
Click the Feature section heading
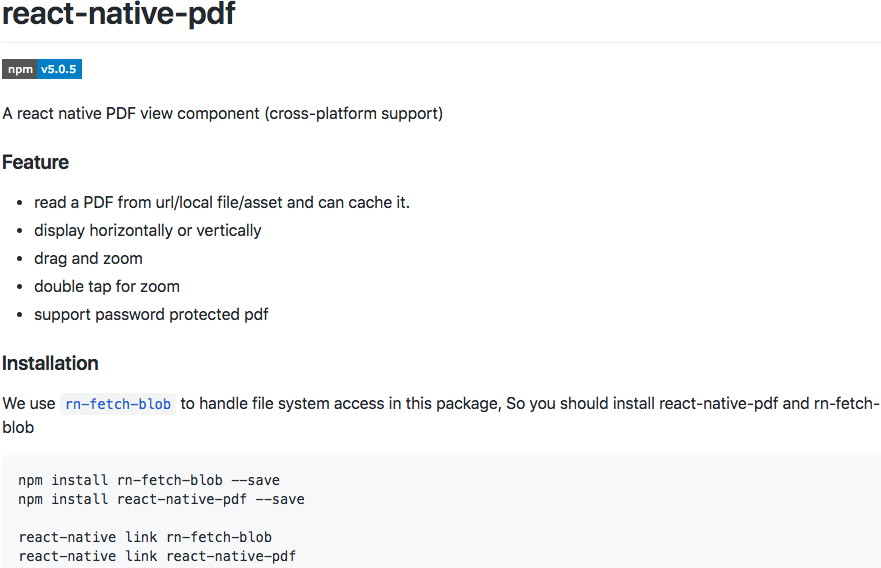pos(35,162)
